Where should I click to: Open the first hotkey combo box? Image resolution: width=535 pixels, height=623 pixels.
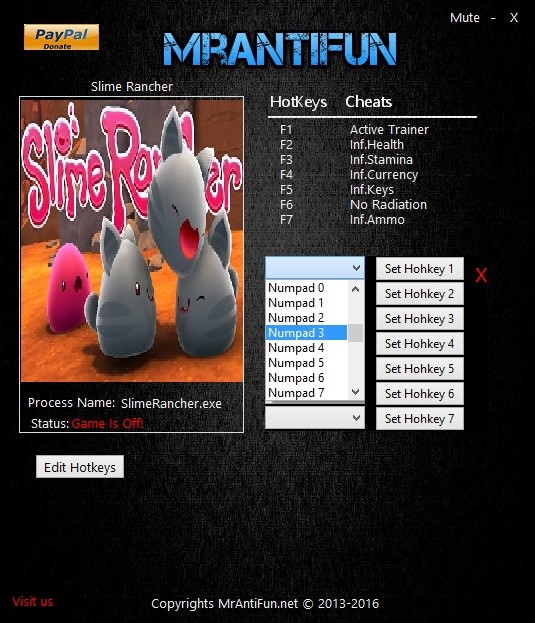315,268
